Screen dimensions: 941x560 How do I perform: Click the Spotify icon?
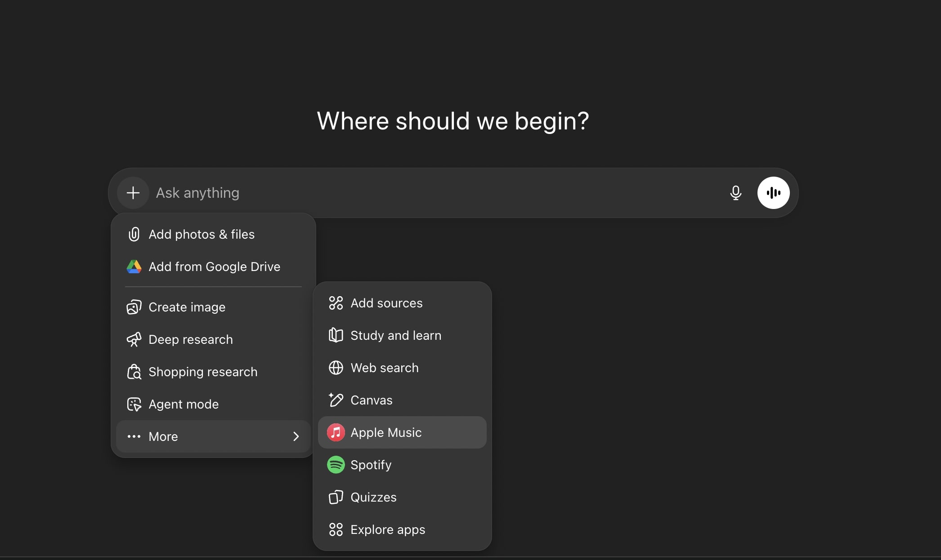click(x=336, y=465)
